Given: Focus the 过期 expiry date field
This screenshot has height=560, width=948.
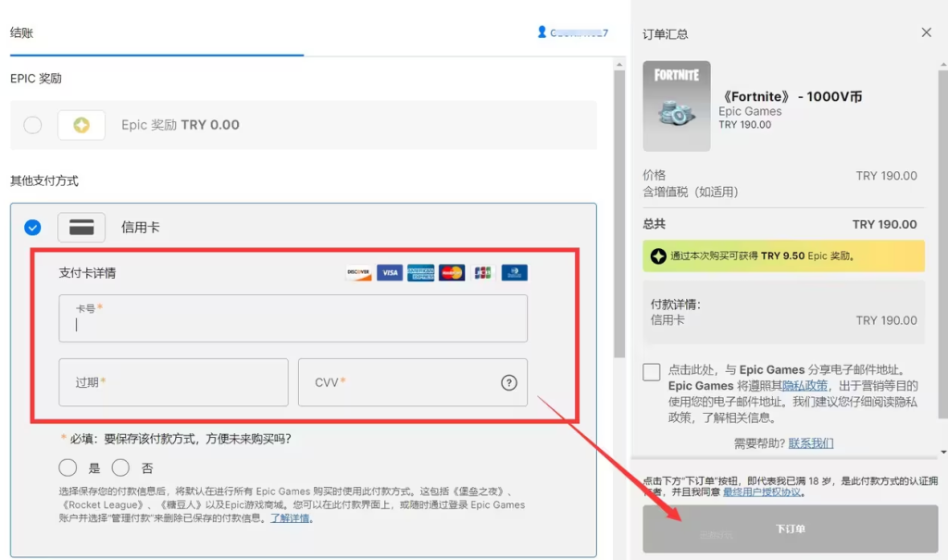Looking at the screenshot, I should coord(173,382).
